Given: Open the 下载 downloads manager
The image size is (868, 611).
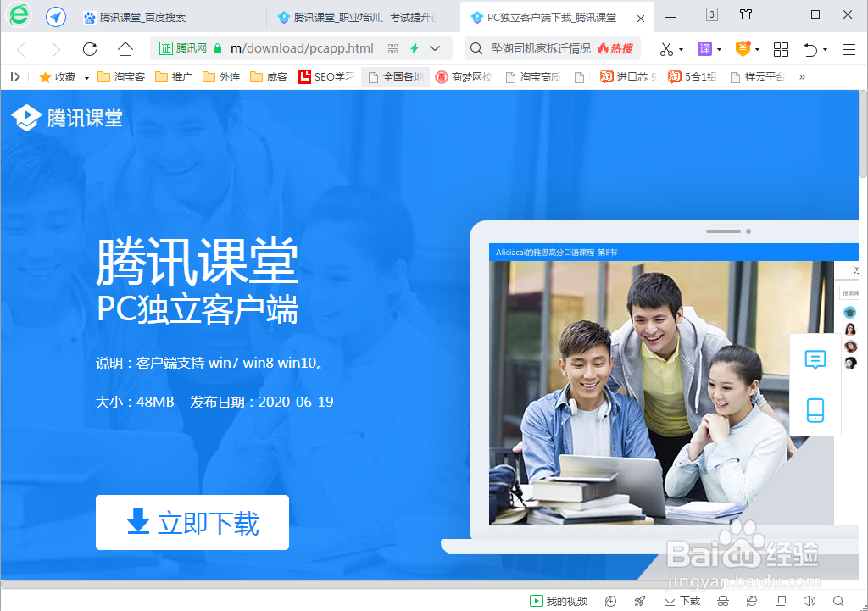Looking at the screenshot, I should pos(682,601).
